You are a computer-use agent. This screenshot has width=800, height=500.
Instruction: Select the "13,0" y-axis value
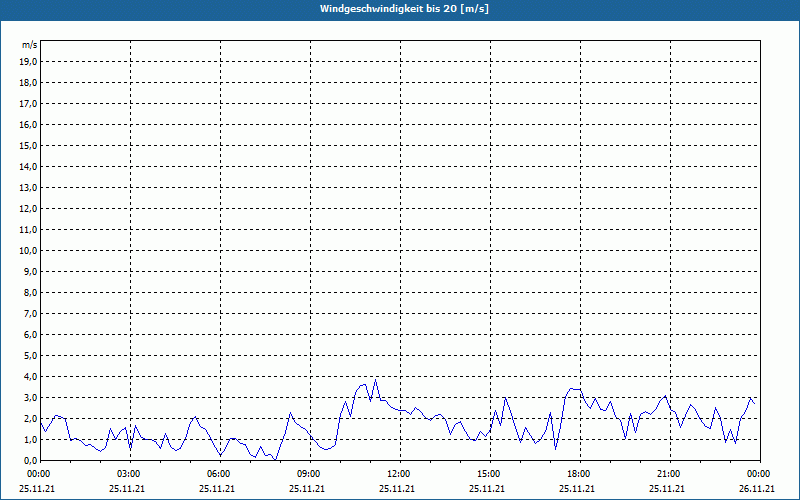point(28,188)
